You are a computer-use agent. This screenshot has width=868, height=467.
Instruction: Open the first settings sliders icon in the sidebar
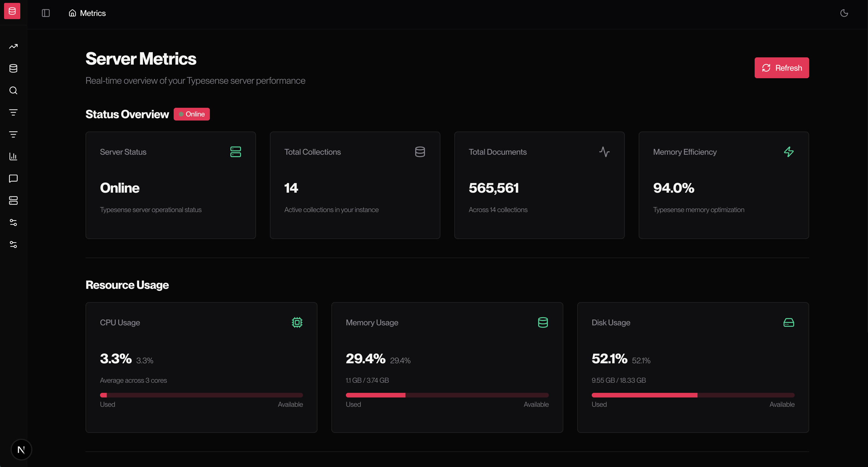pyautogui.click(x=13, y=222)
